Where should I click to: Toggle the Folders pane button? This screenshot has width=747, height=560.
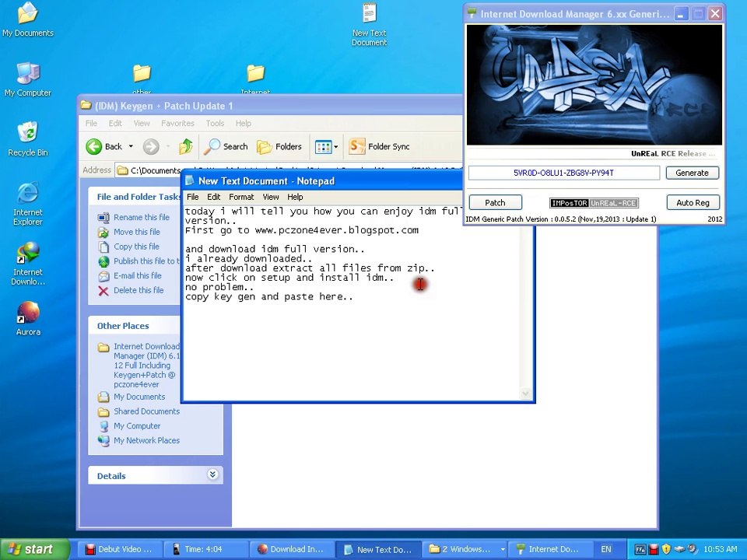coord(279,146)
